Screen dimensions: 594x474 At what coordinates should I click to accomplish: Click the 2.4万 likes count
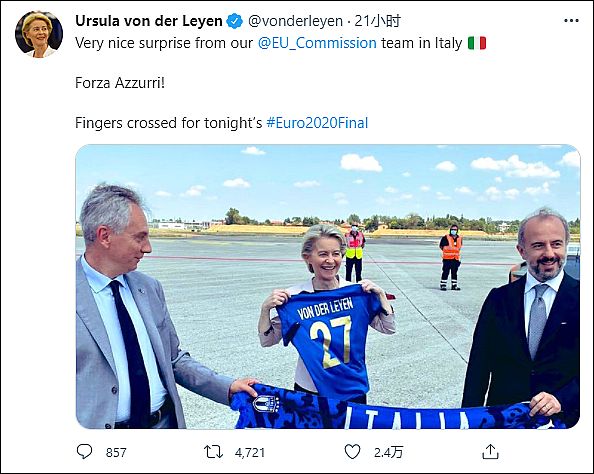388,452
